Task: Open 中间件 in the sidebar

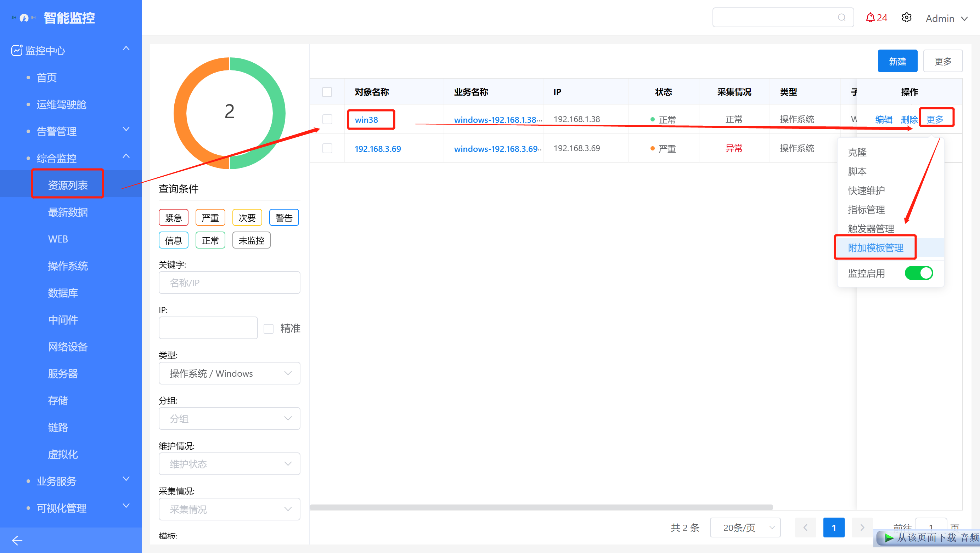Action: pos(63,320)
